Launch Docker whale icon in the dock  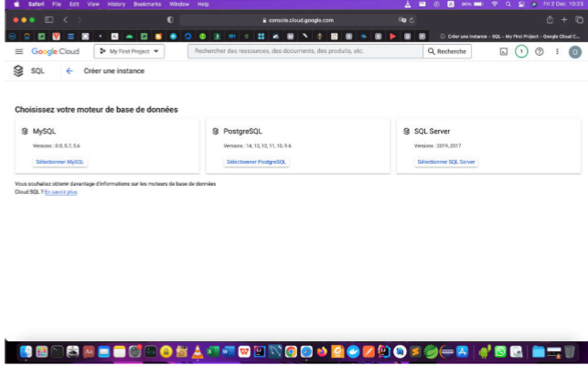coord(353,351)
